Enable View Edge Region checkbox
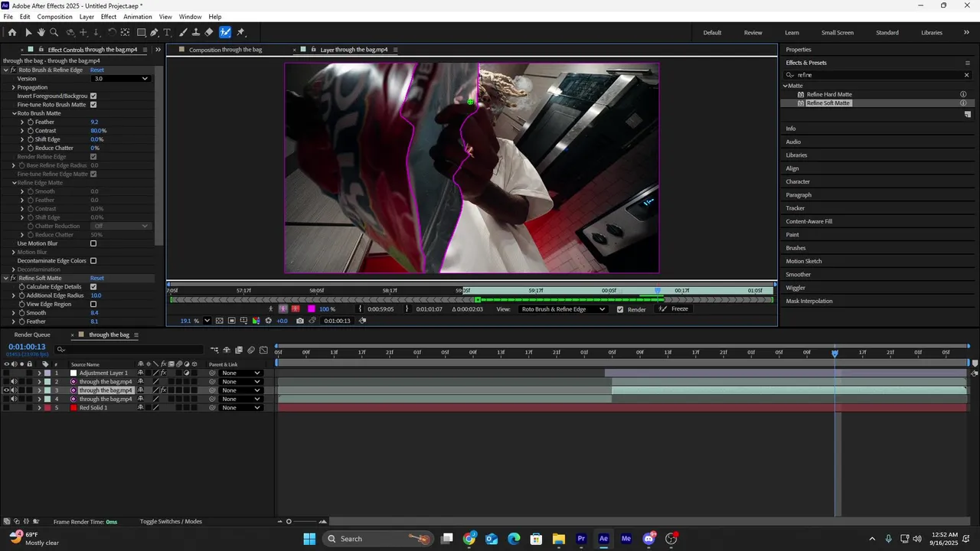The width and height of the screenshot is (980, 551). click(x=93, y=305)
